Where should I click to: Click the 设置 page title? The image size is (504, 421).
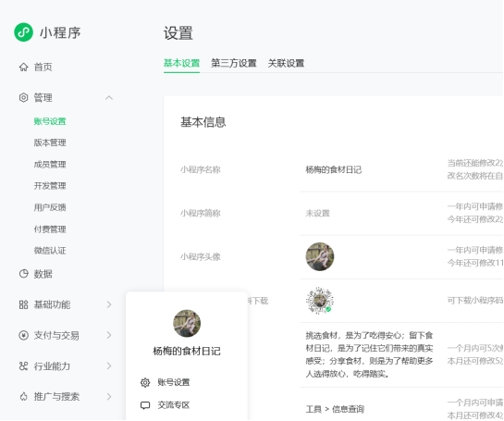(178, 33)
